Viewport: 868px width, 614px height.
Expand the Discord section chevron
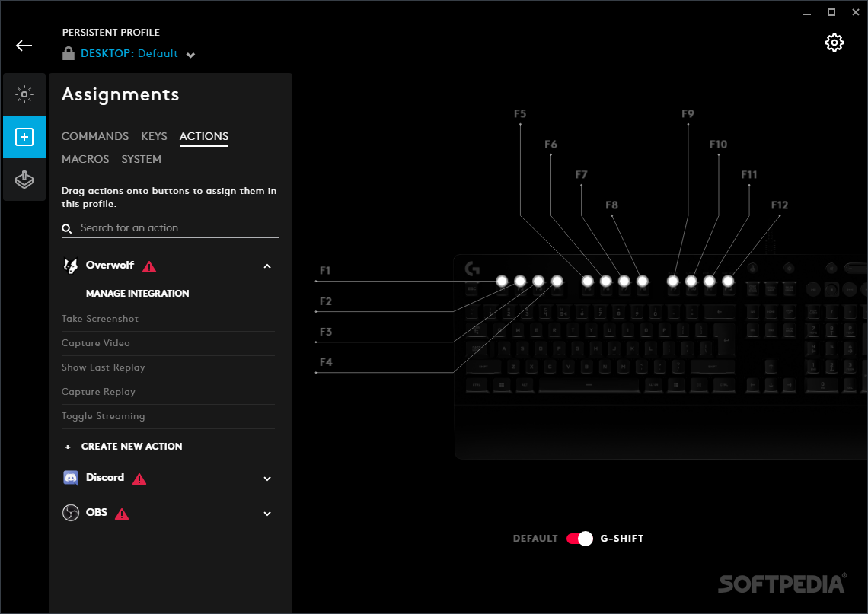pyautogui.click(x=267, y=479)
